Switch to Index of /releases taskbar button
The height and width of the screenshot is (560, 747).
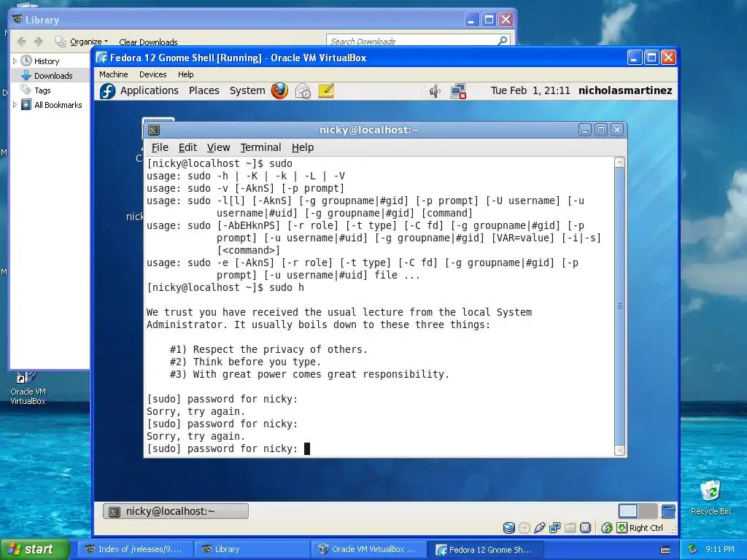(134, 550)
